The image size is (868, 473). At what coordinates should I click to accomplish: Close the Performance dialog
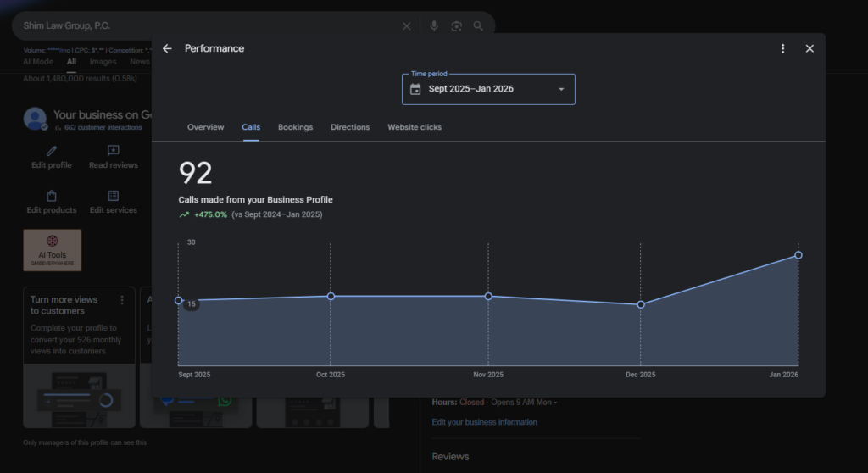(810, 48)
